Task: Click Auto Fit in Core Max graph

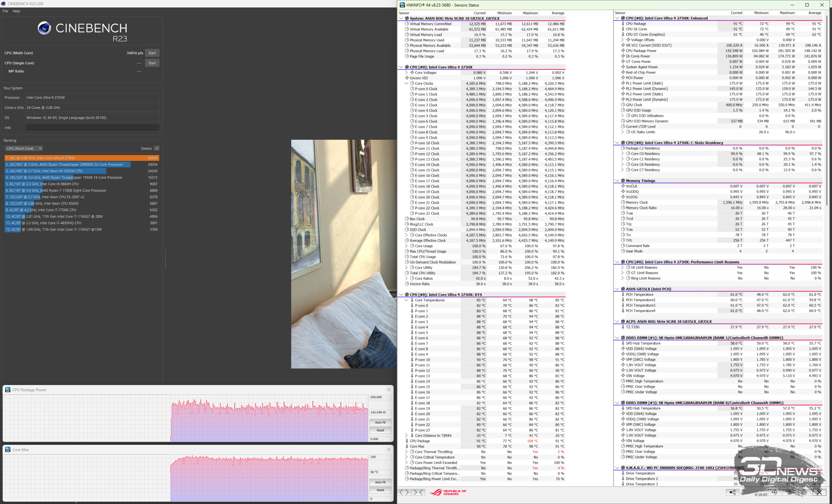Action: pyautogui.click(x=380, y=482)
